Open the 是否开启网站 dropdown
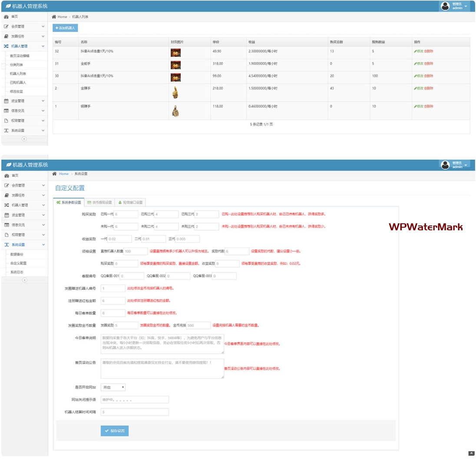Screen dimensions: 476x461 113,387
